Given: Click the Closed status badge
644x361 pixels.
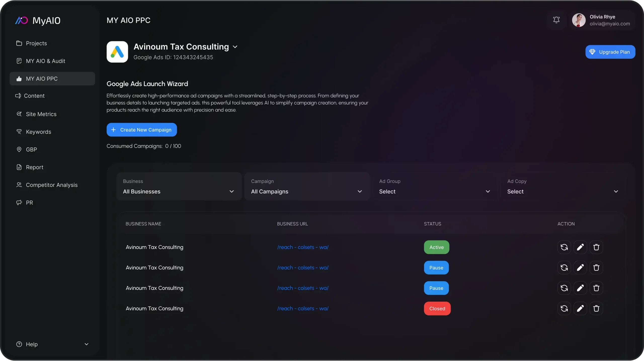Looking at the screenshot, I should coord(437,308).
